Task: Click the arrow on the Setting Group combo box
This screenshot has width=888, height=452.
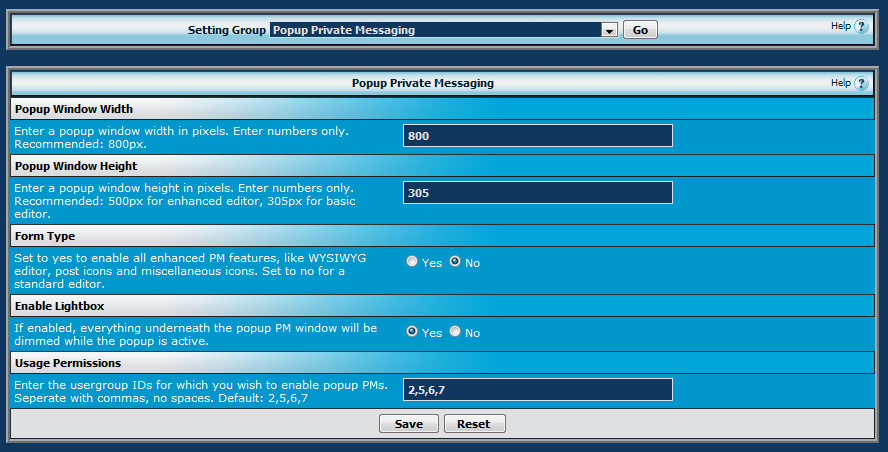Action: click(608, 31)
